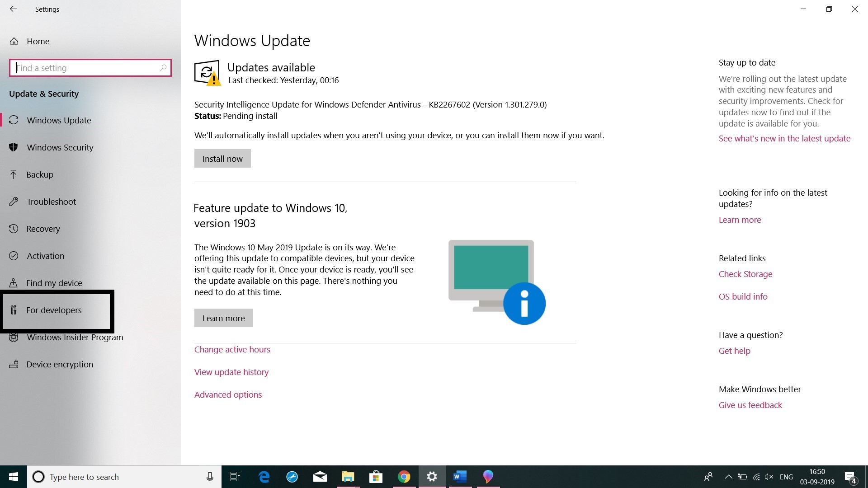This screenshot has width=868, height=488.
Task: Click back navigation arrow
Action: (x=13, y=9)
